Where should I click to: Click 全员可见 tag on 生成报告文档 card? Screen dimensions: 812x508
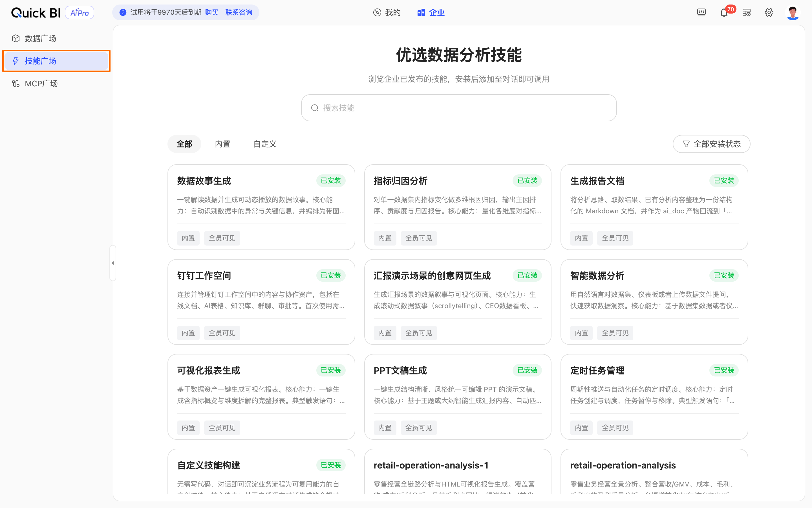(615, 238)
